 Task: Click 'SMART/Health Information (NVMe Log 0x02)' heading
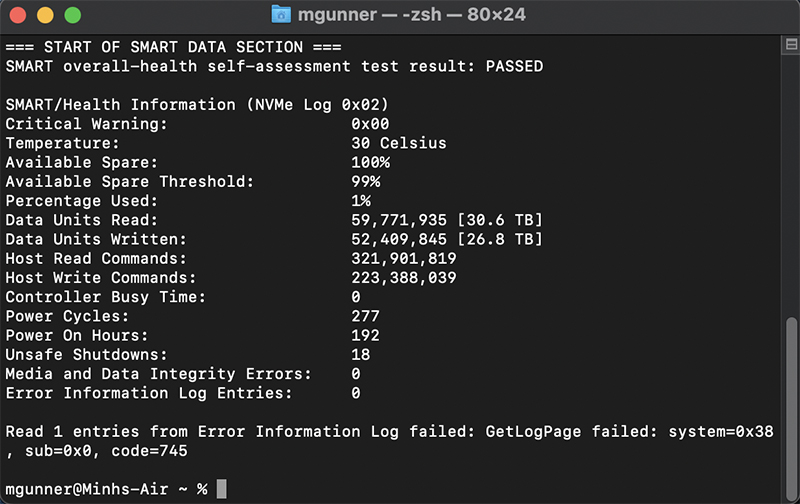click(197, 105)
